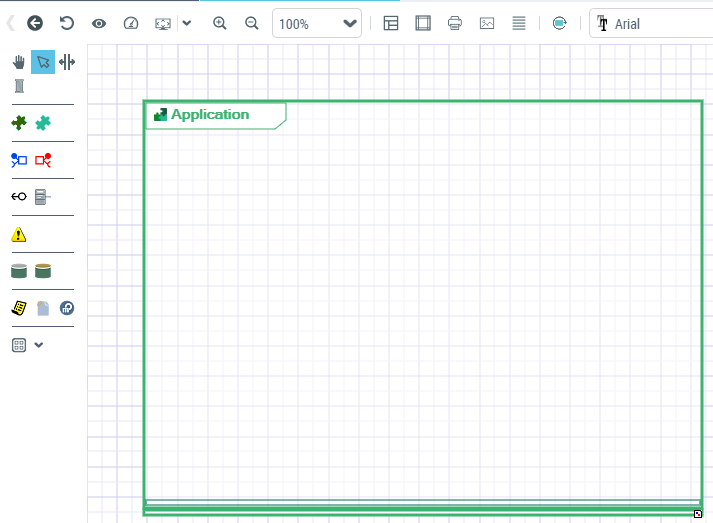The height and width of the screenshot is (523, 713).
Task: Click the zoom out magnifier
Action: click(252, 23)
